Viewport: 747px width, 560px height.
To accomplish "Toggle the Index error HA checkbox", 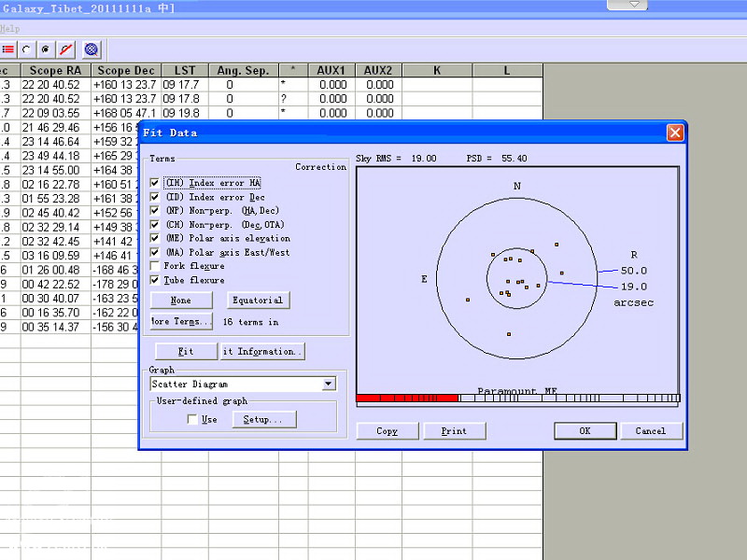I will 155,183.
